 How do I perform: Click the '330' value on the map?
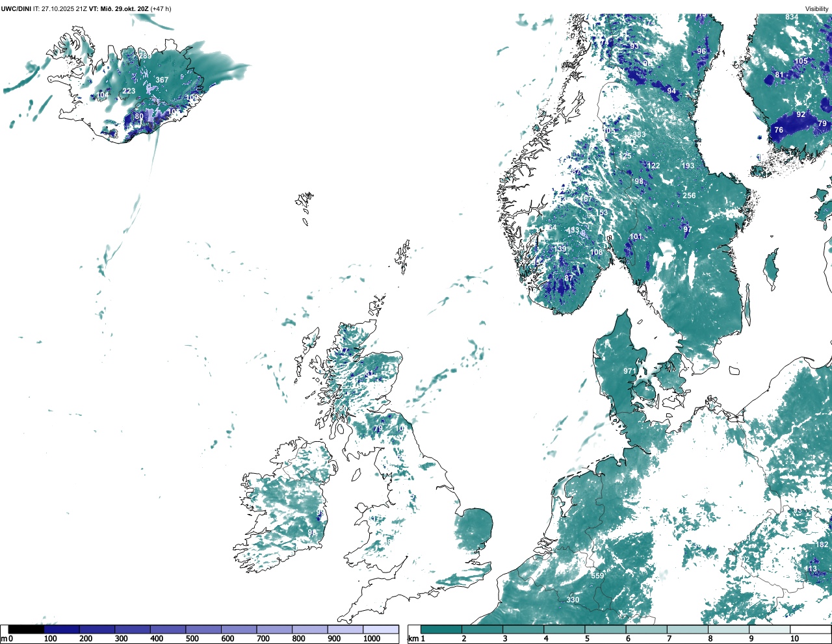[x=573, y=600]
